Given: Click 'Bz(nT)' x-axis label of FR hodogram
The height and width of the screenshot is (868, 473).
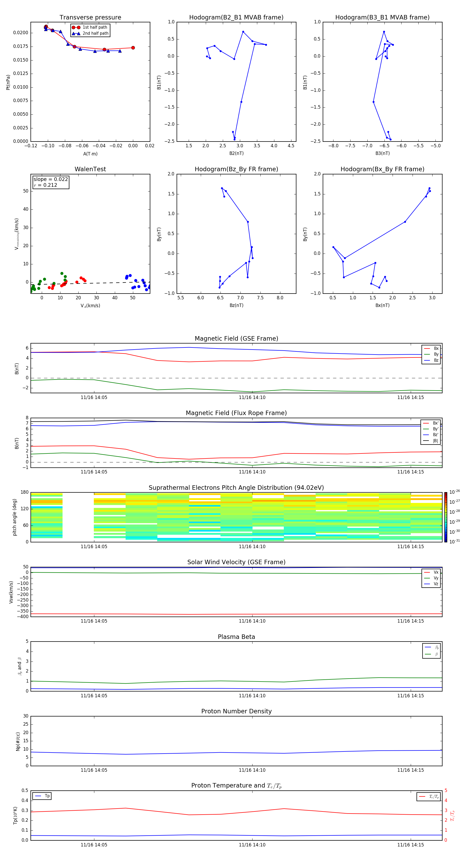Looking at the screenshot, I should [236, 305].
